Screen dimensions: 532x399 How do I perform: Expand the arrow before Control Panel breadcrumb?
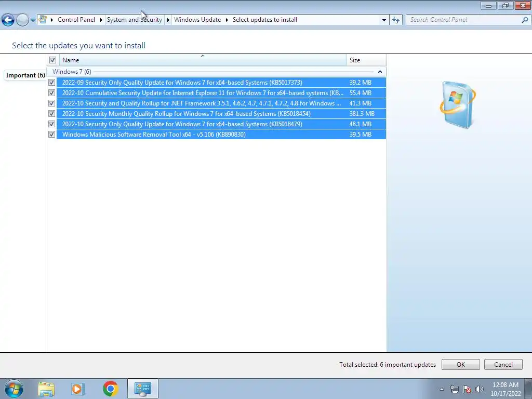pyautogui.click(x=52, y=20)
